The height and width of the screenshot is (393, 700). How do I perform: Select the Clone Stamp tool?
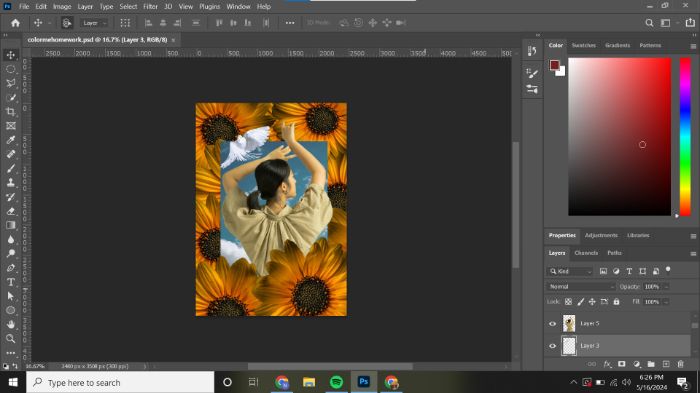(x=11, y=183)
